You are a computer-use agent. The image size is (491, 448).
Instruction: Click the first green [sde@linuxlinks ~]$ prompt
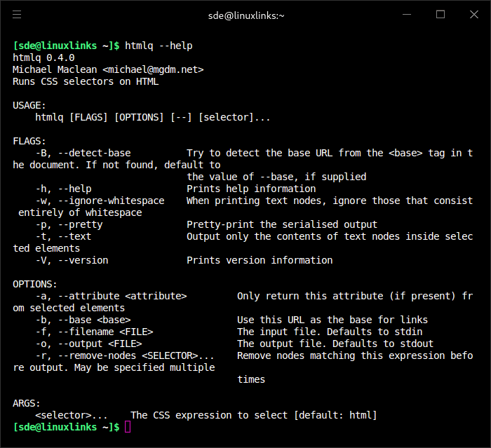point(66,46)
